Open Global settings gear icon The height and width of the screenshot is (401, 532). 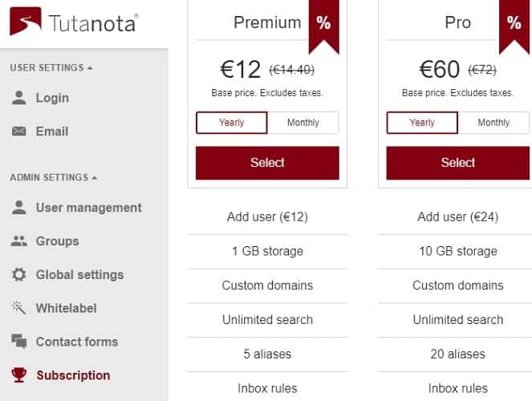[18, 274]
